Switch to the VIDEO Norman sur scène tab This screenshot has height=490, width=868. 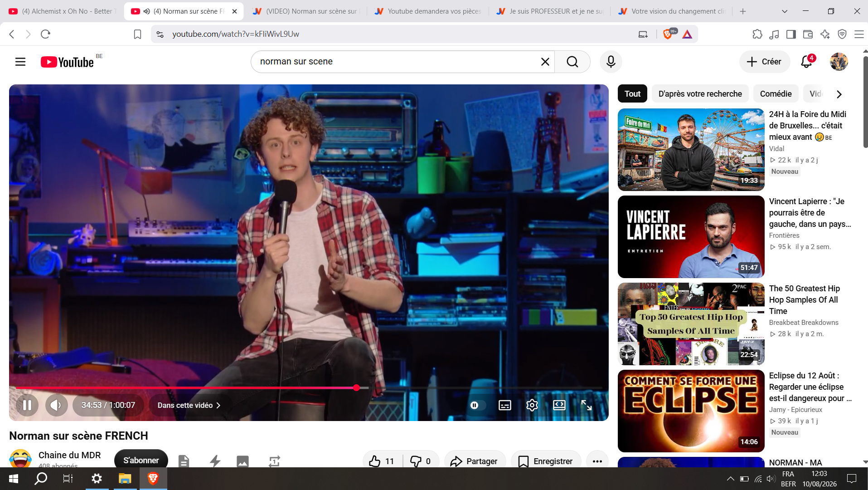pos(305,11)
